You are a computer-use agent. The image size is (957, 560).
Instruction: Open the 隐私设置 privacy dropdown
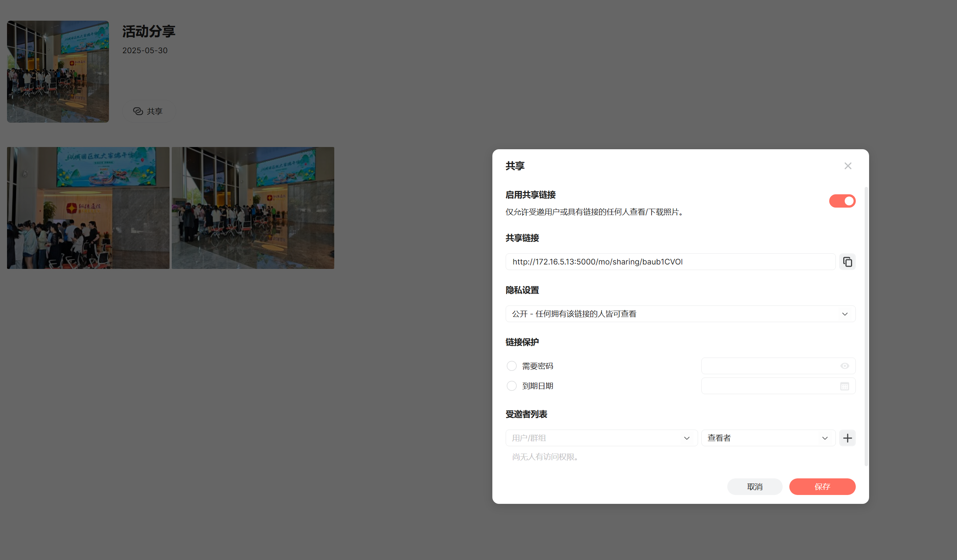tap(680, 314)
